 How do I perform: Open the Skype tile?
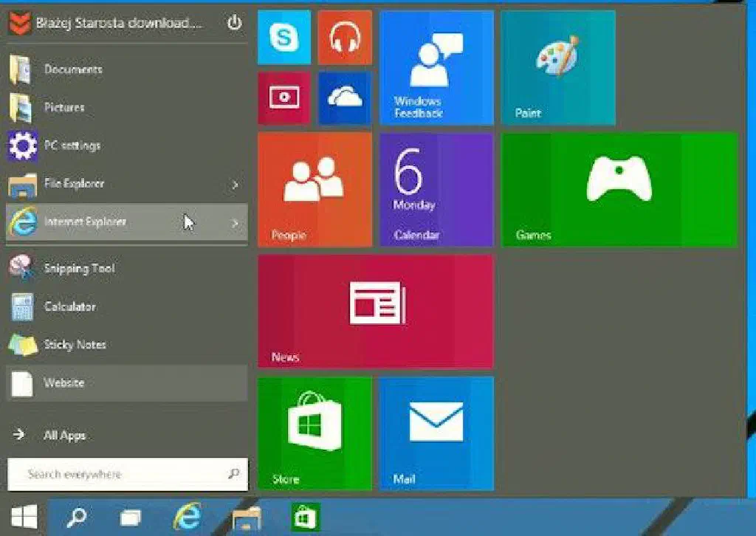[283, 38]
